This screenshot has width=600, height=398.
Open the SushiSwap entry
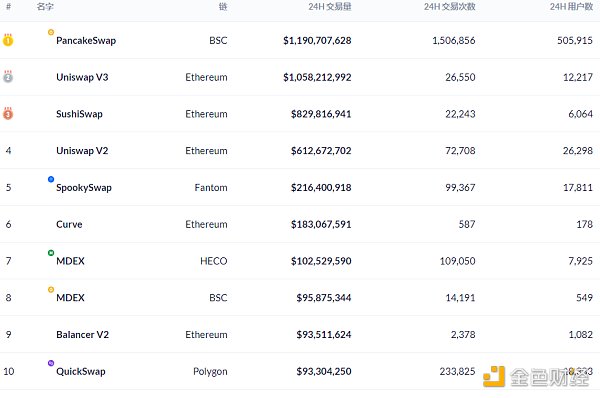[x=79, y=114]
